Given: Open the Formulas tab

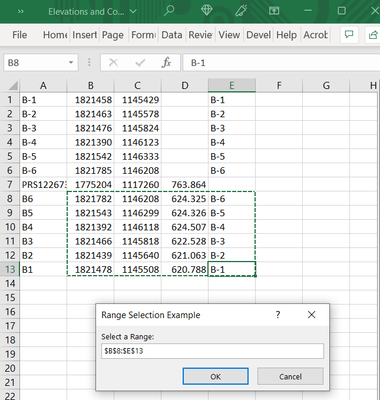Looking at the screenshot, I should point(143,35).
